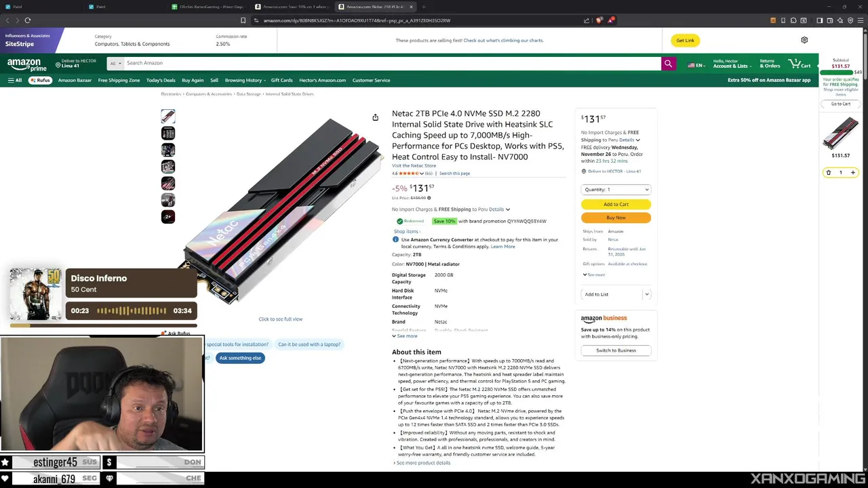Click the Amazon Prime logo
The height and width of the screenshot is (488, 868).
(x=27, y=64)
